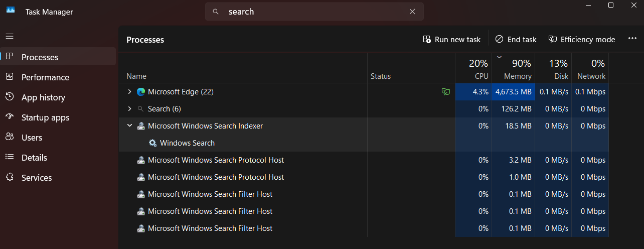This screenshot has width=644, height=249.
Task: Click the efficiency mode leaf icon
Action: (x=445, y=92)
